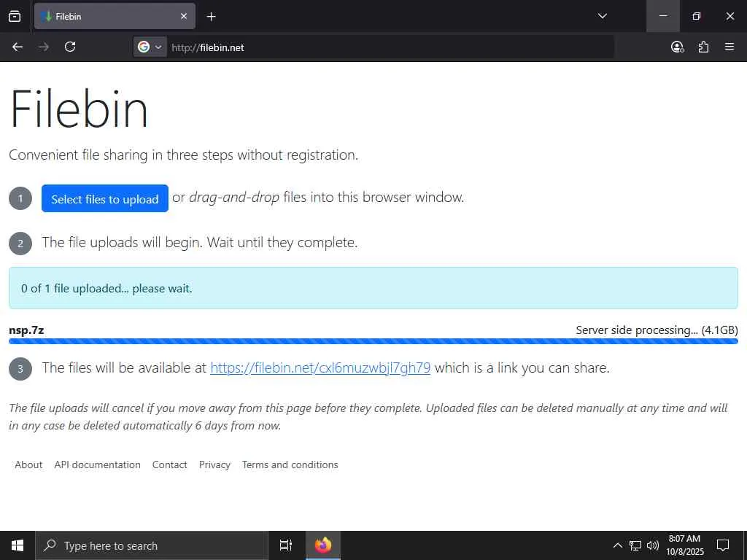747x560 pixels.
Task: Click Select files to upload button
Action: (105, 198)
